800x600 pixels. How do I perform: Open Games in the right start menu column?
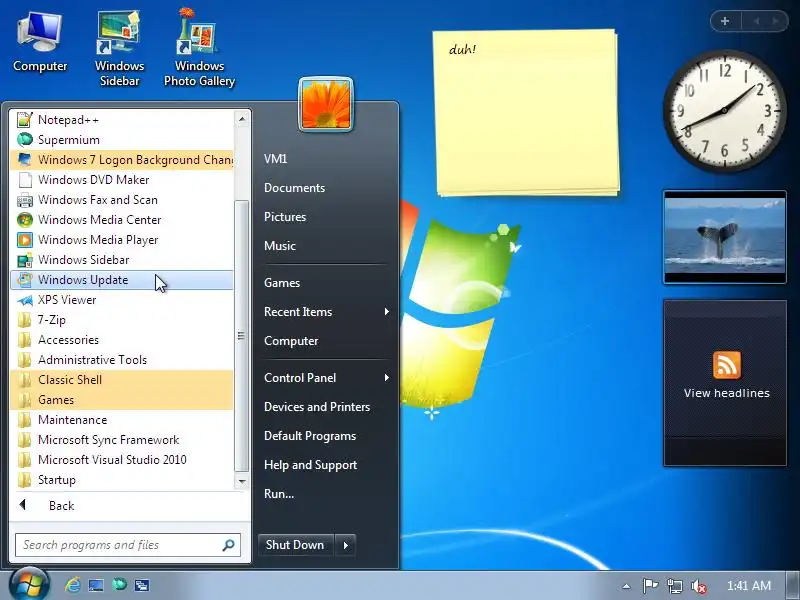(282, 283)
